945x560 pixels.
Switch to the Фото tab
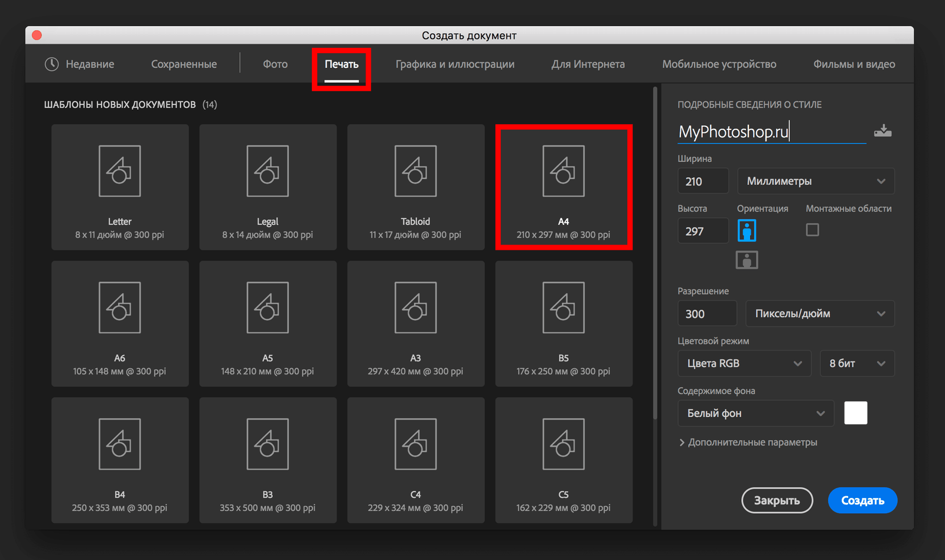pyautogui.click(x=275, y=64)
